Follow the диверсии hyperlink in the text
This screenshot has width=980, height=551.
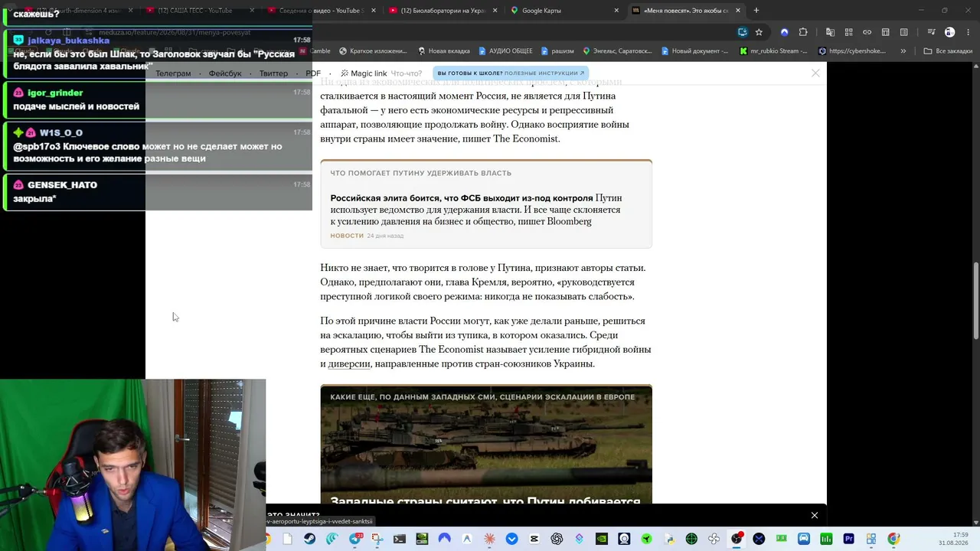[349, 364]
